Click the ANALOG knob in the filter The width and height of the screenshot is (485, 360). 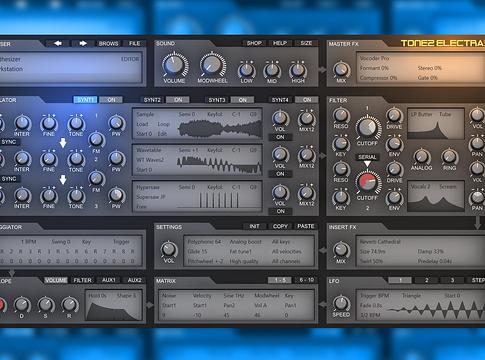(x=422, y=157)
